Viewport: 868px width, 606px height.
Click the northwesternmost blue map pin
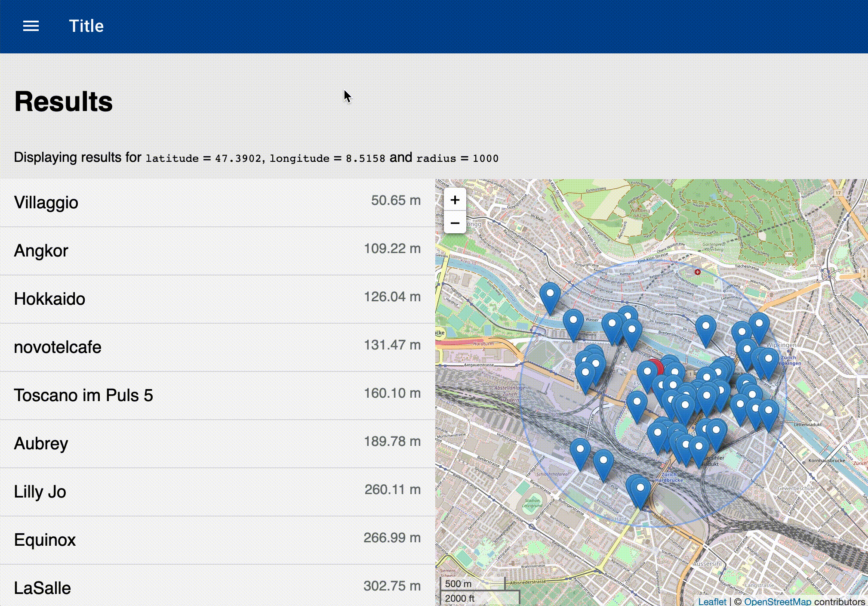(550, 297)
